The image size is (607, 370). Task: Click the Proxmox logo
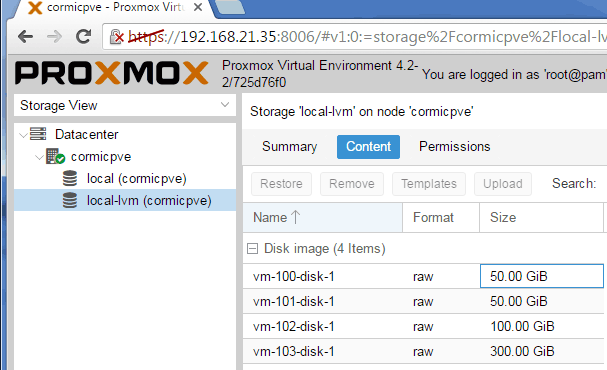(x=111, y=73)
